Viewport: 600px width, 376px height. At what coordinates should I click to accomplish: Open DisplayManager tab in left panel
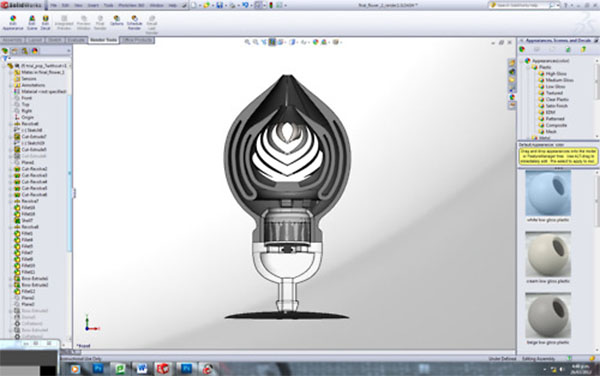tap(35, 51)
